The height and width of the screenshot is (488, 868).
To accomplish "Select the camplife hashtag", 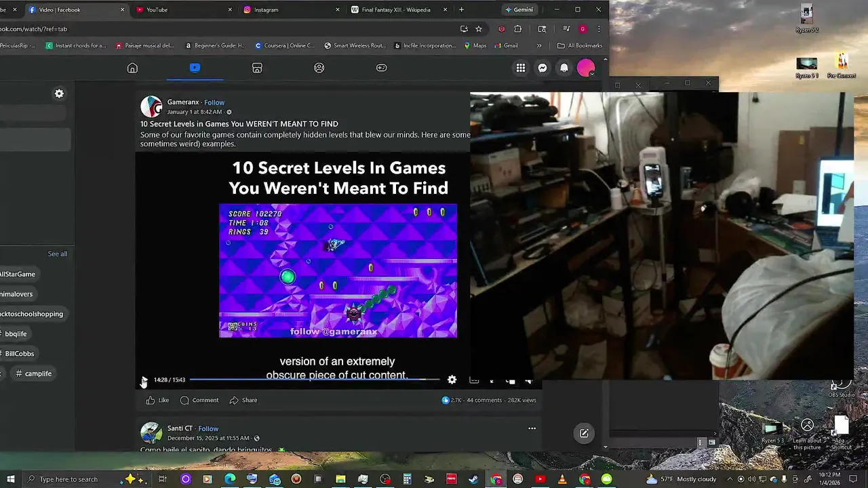I will point(34,373).
